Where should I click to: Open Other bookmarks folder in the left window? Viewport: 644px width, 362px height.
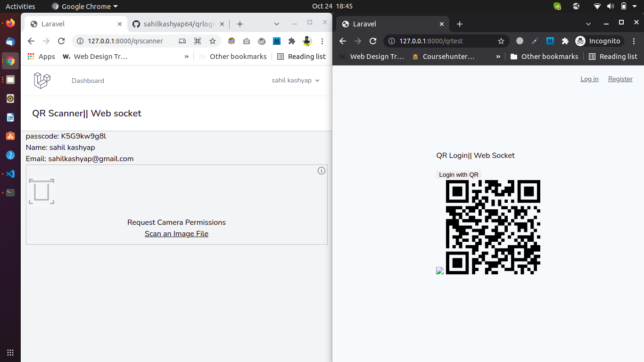click(233, 57)
